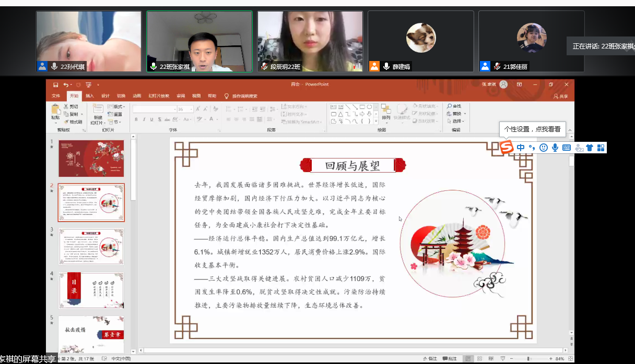Click the Sogou microphone voice input icon
The height and width of the screenshot is (364, 635).
click(555, 148)
